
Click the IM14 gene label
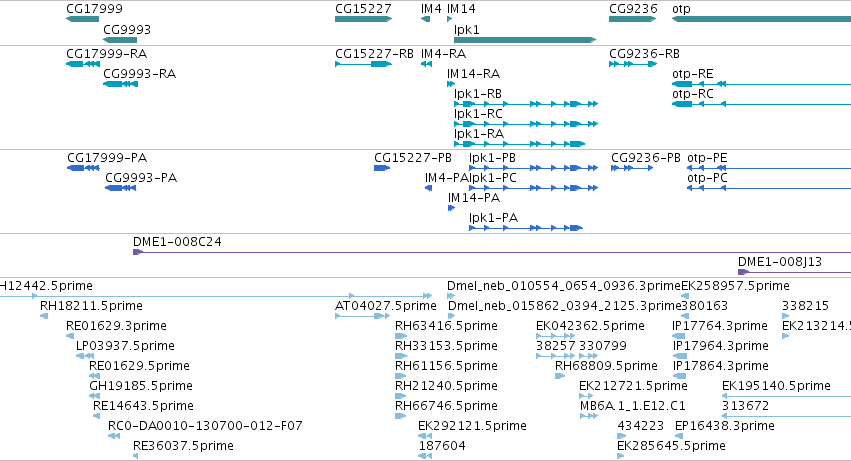click(461, 9)
